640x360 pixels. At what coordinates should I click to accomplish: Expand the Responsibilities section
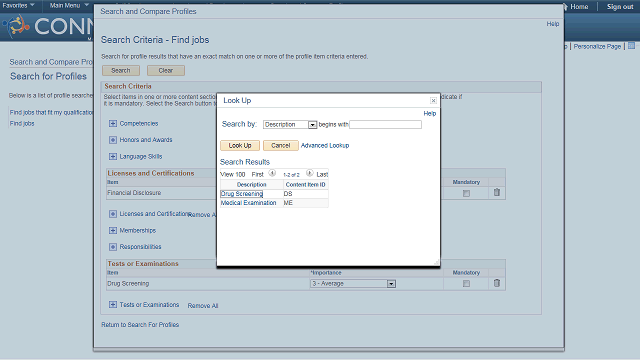pos(113,247)
